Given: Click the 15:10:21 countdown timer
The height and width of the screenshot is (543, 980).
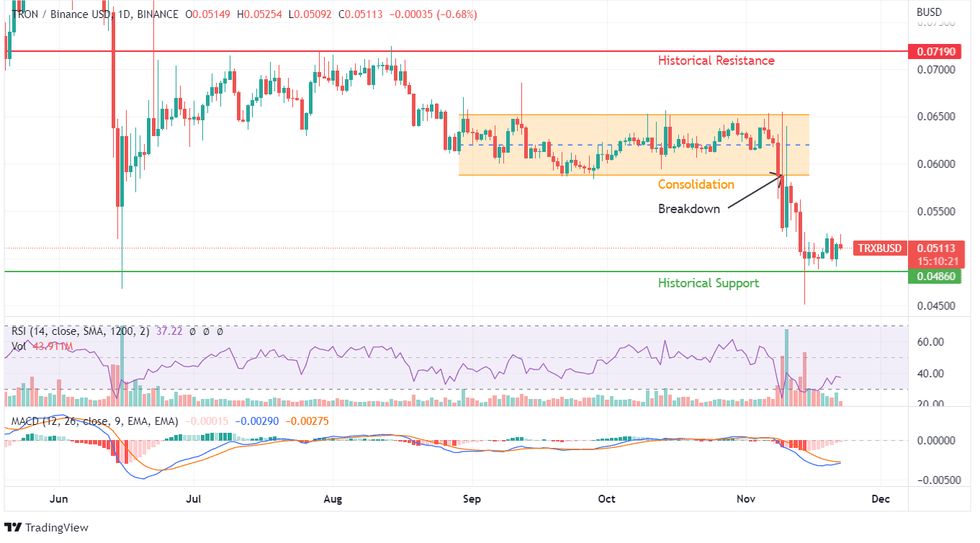Looking at the screenshot, I should pyautogui.click(x=936, y=261).
